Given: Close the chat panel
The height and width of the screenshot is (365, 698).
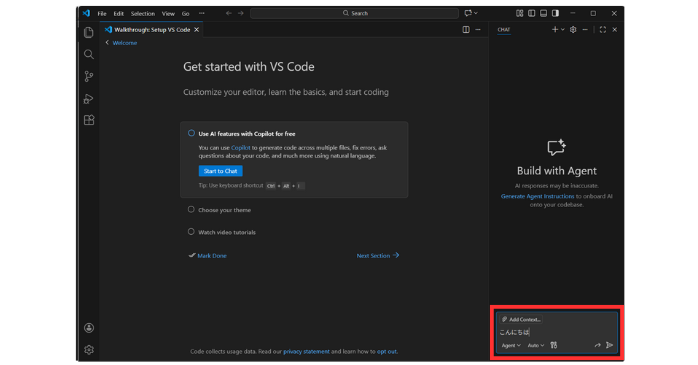Looking at the screenshot, I should tap(615, 30).
